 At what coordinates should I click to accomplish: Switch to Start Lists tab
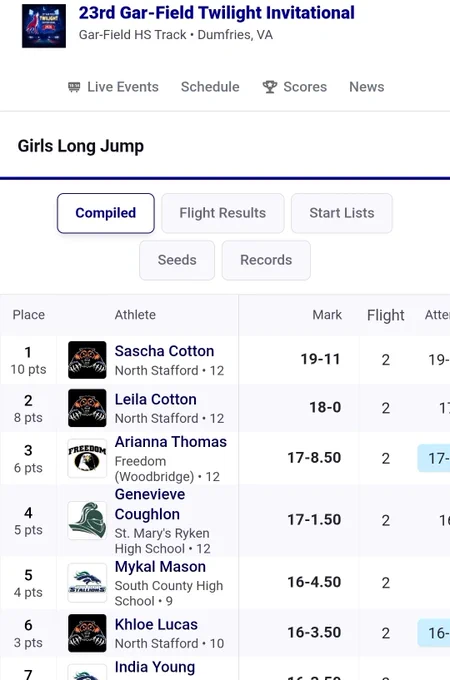click(x=342, y=213)
